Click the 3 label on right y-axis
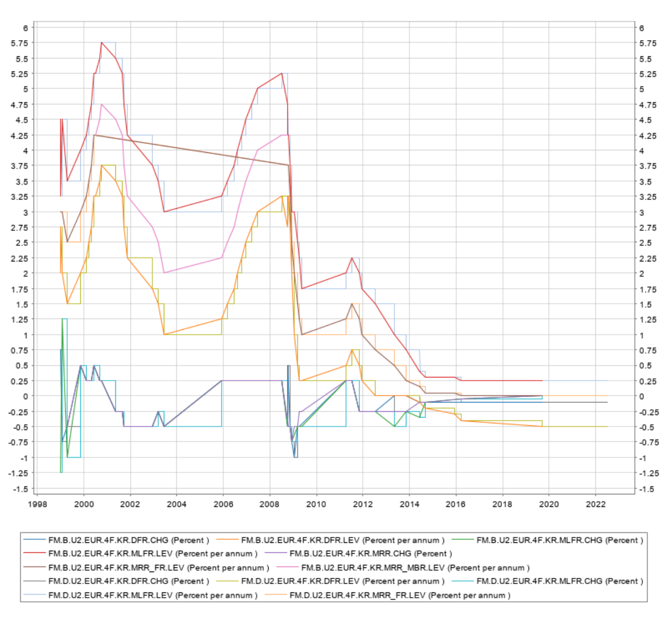Viewport: 672px width, 617px height. point(642,212)
